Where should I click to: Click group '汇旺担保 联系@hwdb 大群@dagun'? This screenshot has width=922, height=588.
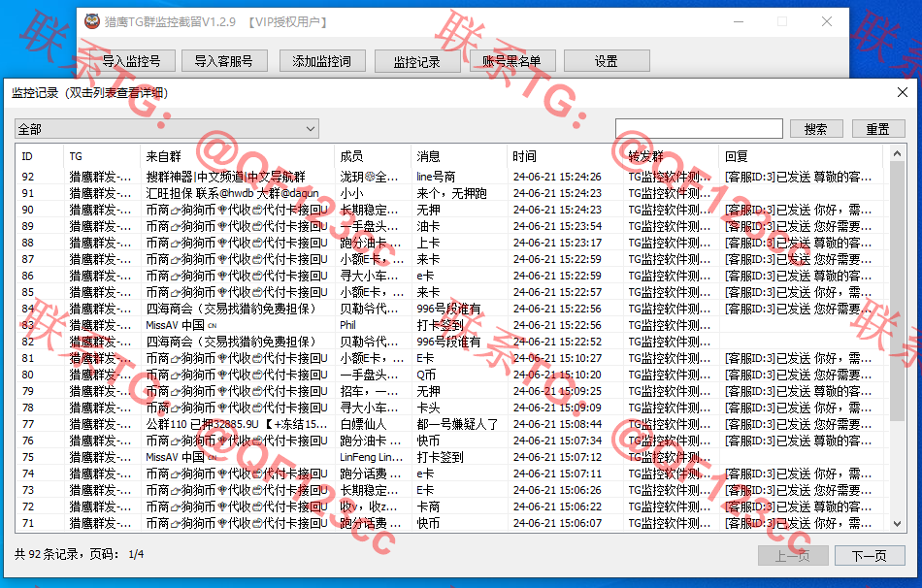(x=232, y=193)
